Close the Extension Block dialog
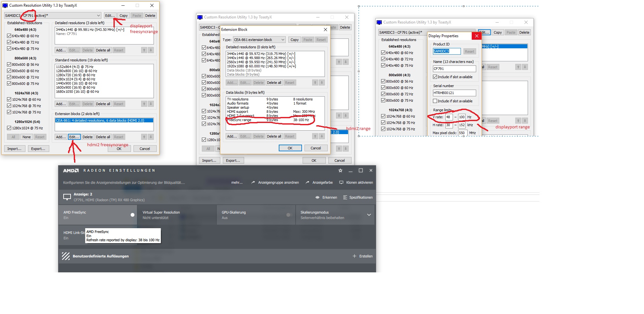The height and width of the screenshot is (314, 644). (325, 30)
